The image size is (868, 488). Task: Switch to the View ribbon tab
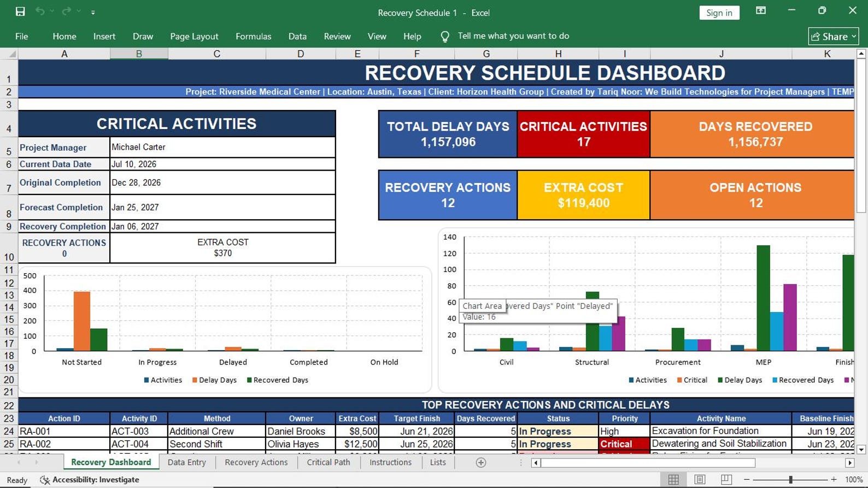tap(377, 36)
